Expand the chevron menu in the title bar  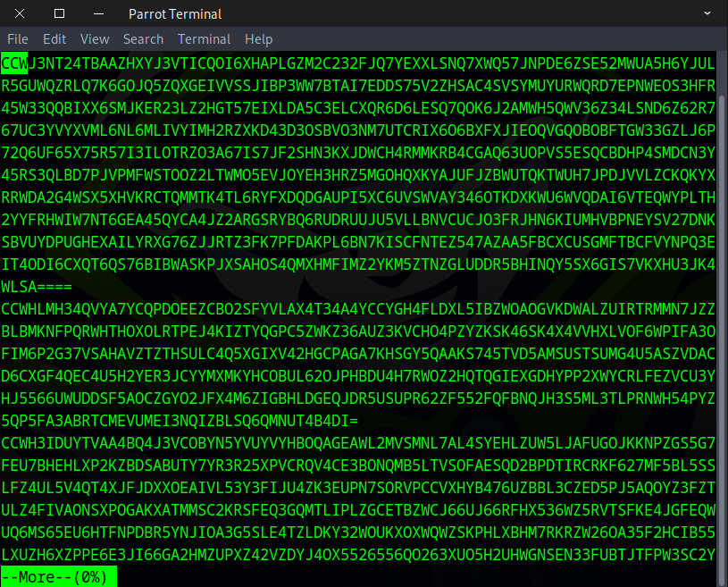pyautogui.click(x=707, y=13)
